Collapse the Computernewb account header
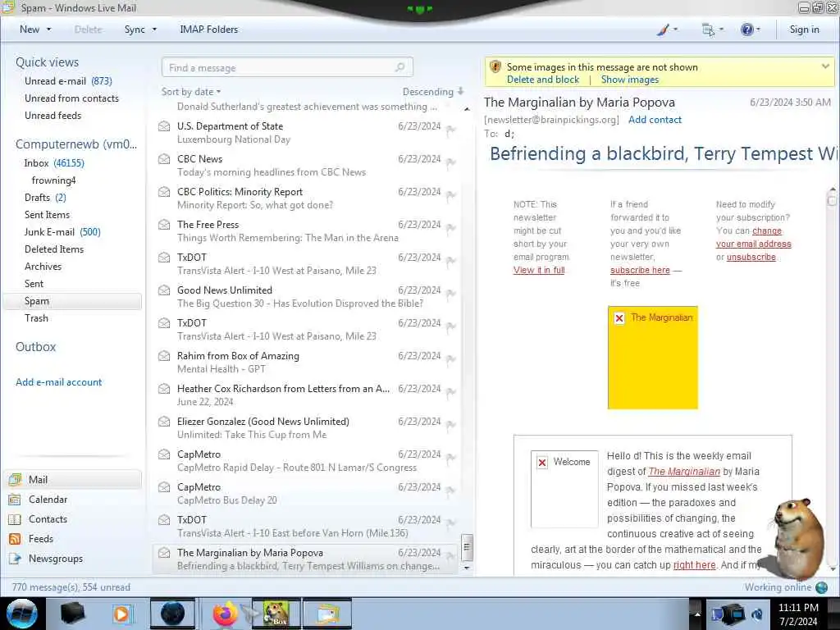 coord(76,144)
